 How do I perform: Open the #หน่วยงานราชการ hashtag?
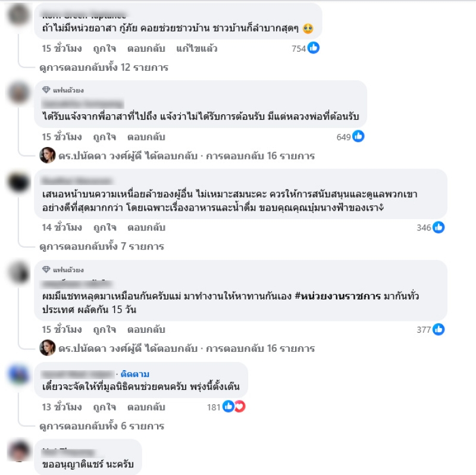(337, 296)
